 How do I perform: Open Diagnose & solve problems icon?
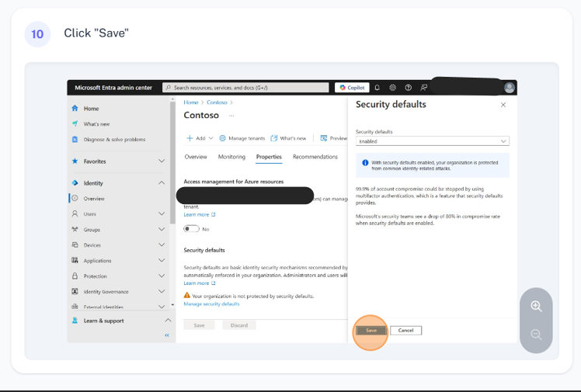[75, 139]
